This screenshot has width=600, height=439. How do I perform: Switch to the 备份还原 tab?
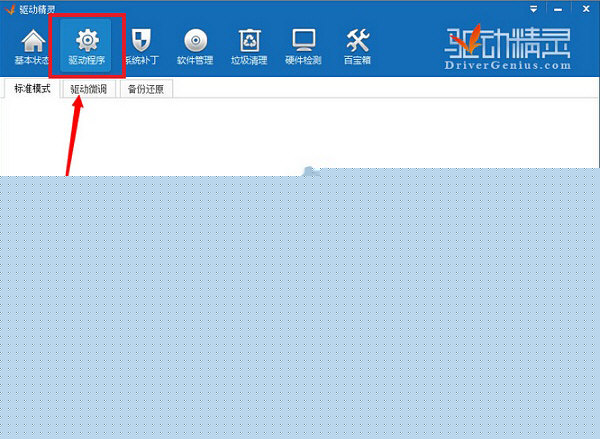pos(146,89)
